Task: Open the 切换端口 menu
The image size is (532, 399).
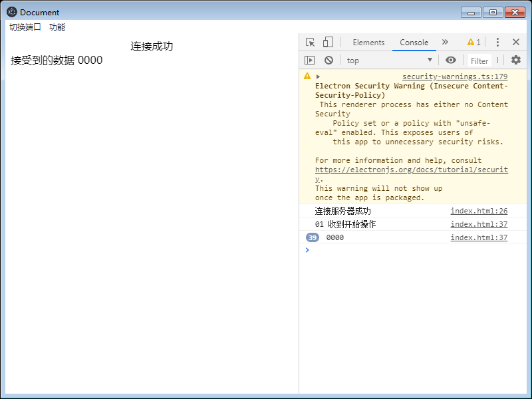Action: pyautogui.click(x=25, y=27)
